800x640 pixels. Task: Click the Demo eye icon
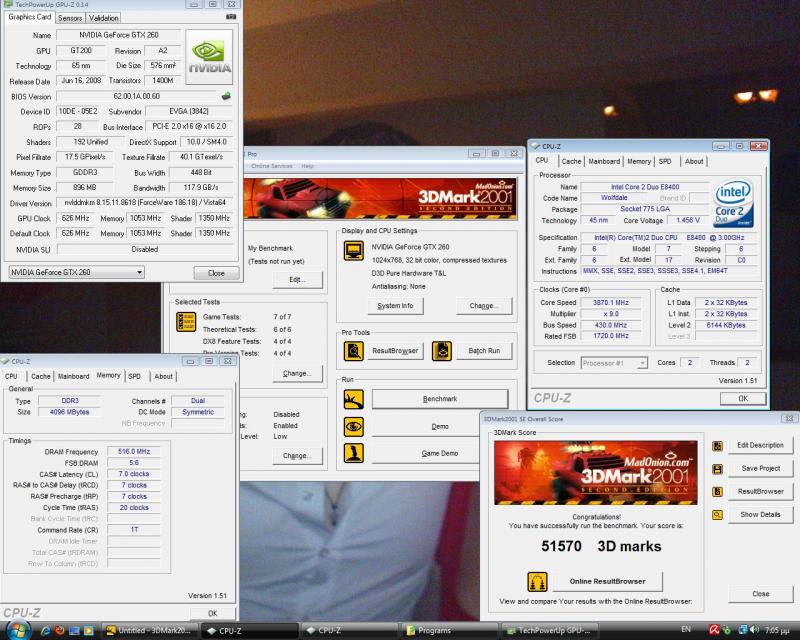click(x=354, y=427)
